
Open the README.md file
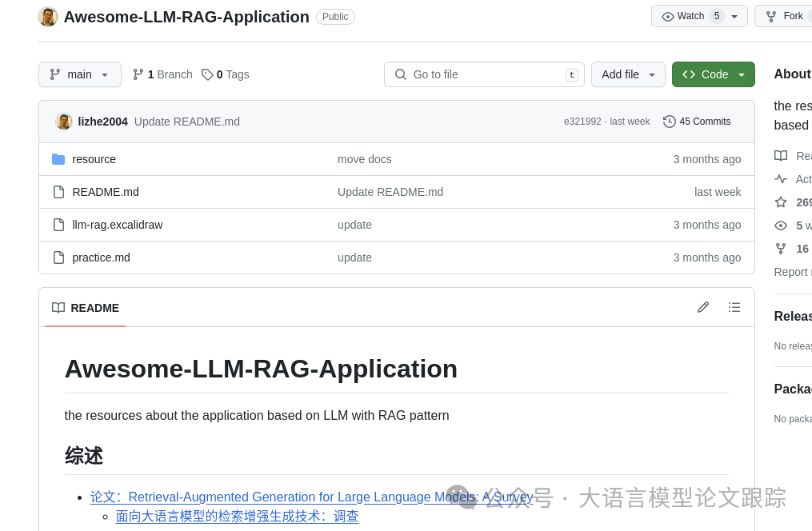pos(106,192)
